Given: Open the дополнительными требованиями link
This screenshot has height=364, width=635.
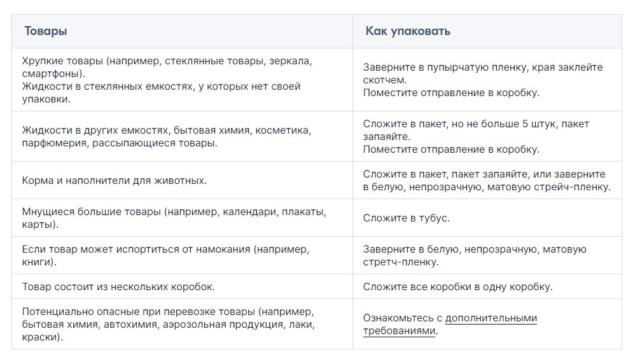Looking at the screenshot, I should pos(450,325).
